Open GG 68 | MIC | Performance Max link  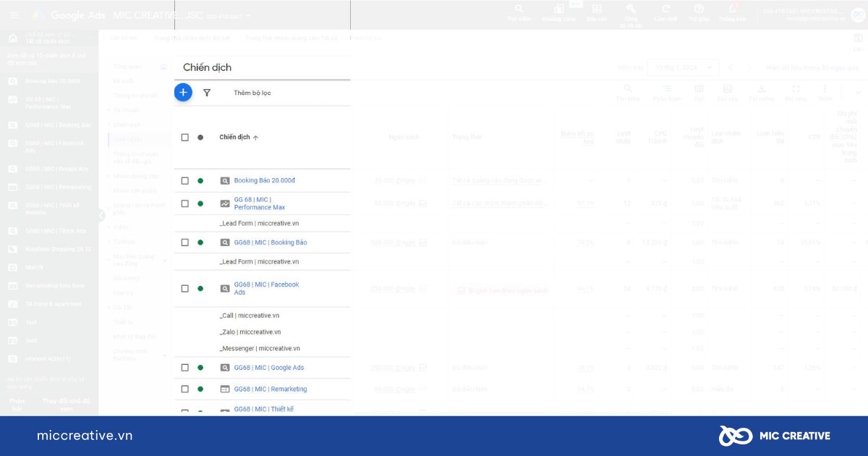[x=260, y=203]
